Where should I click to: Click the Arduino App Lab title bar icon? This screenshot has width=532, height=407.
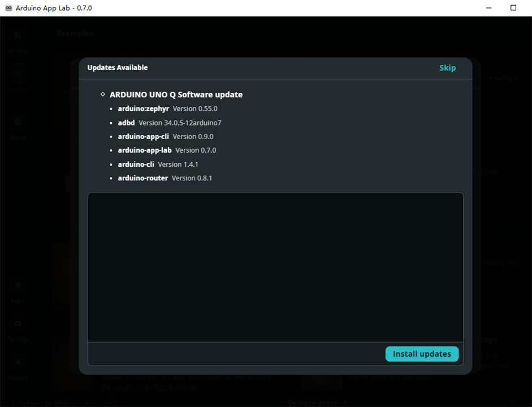tap(9, 8)
